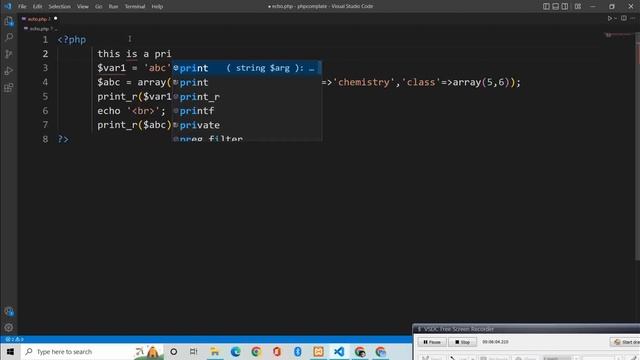This screenshot has height=360, width=640.
Task: Open the Manage gear menu
Action: 9,327
